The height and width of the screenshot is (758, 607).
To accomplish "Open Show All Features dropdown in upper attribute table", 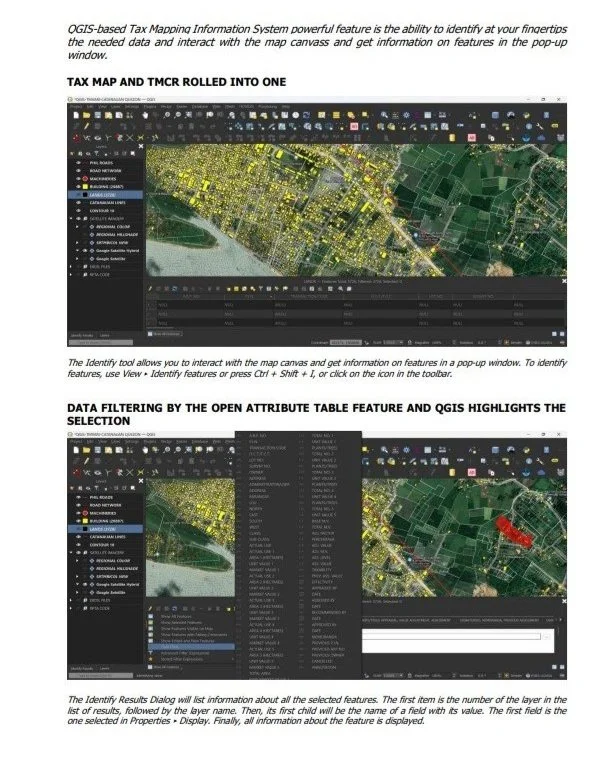I will [x=164, y=334].
